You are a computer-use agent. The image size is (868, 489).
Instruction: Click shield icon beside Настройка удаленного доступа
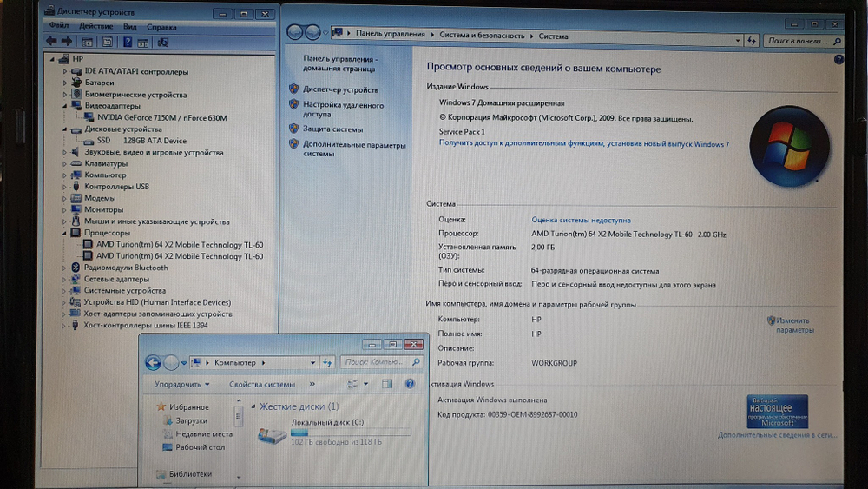[294, 104]
